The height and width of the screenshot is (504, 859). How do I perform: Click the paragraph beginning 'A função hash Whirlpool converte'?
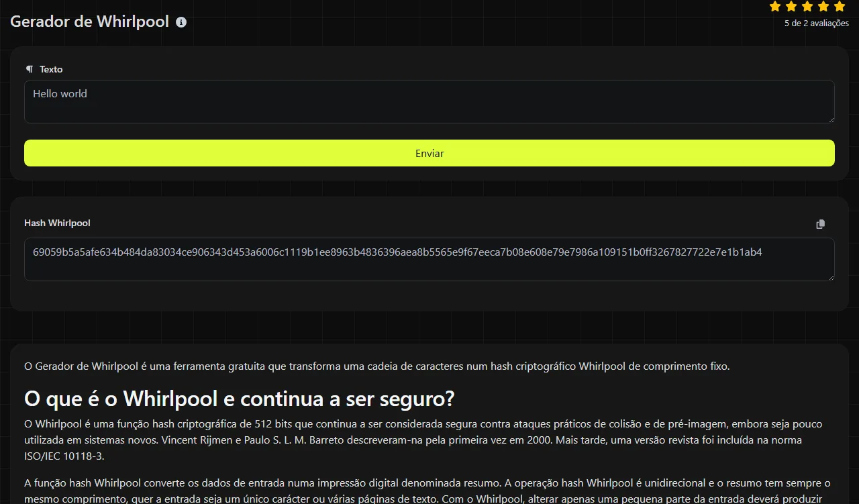point(427,491)
